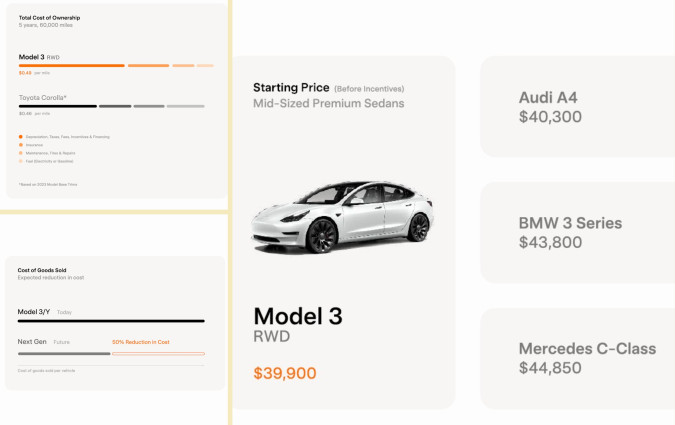675x425 pixels.
Task: Click the Maintenance, Tires & Repairs legend dot
Action: 20,152
